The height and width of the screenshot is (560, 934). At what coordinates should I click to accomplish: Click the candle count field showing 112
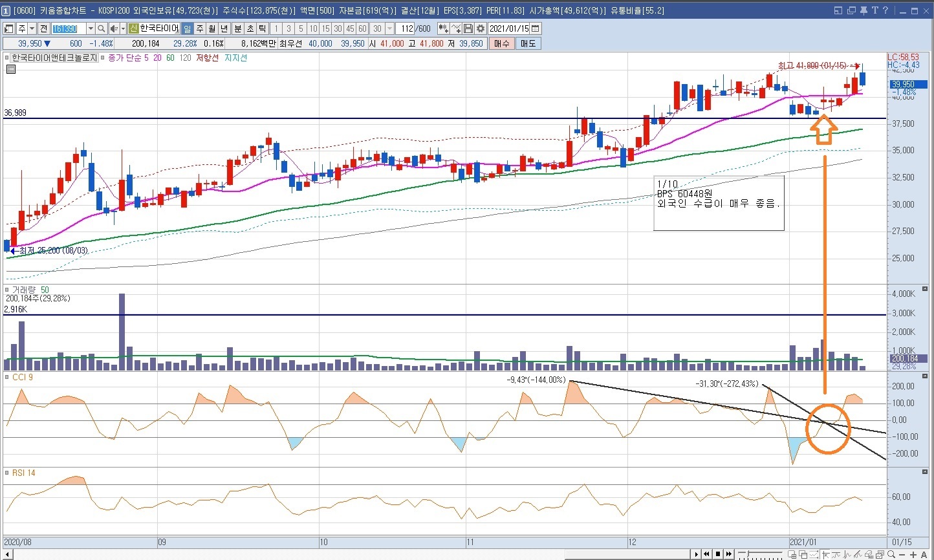[406, 28]
